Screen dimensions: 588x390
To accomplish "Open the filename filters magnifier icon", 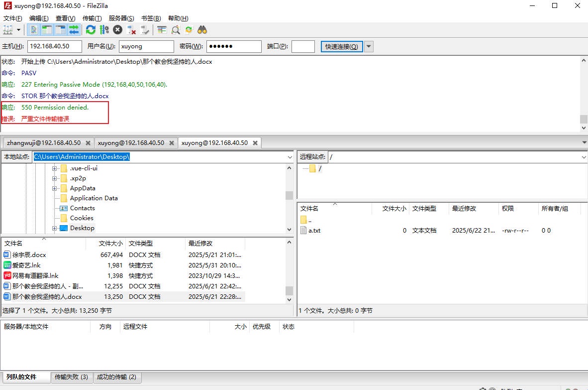I will [175, 30].
